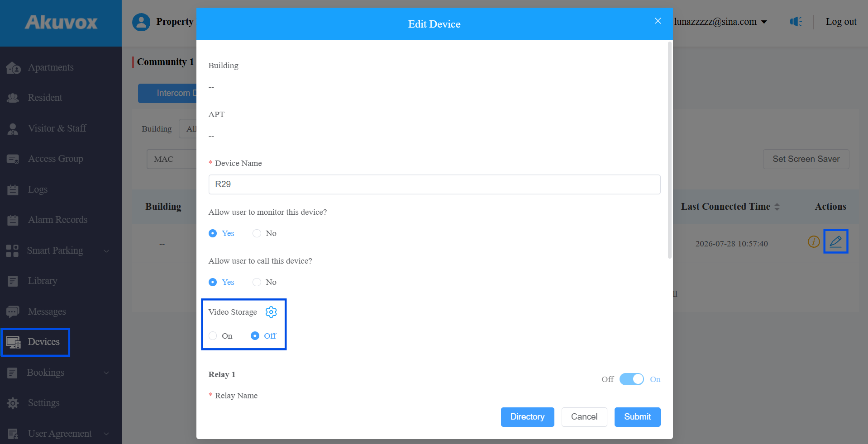Viewport: 868px width, 444px height.
Task: Click the Library sidebar icon
Action: pos(13,281)
